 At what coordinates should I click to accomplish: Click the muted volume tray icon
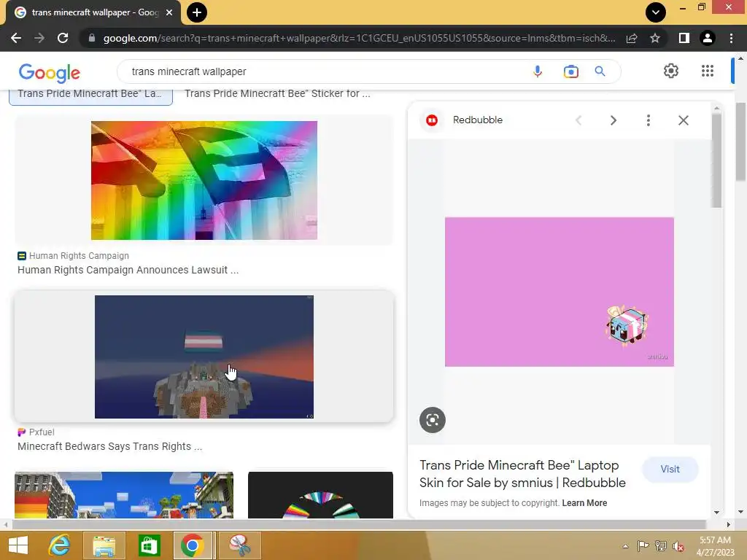point(678,546)
